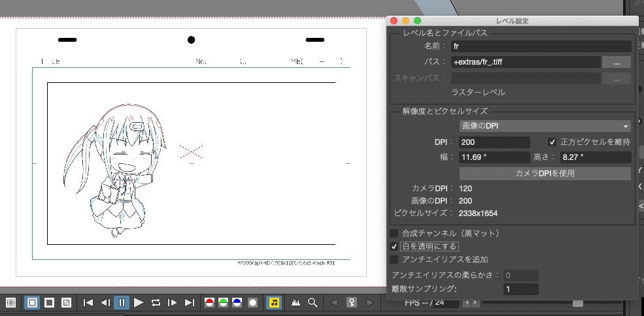Click the set key icon
Viewport: 644px width, 316px height.
352,303
